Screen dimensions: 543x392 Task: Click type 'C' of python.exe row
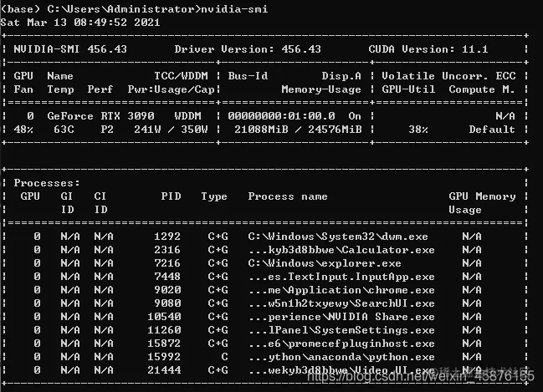click(224, 357)
